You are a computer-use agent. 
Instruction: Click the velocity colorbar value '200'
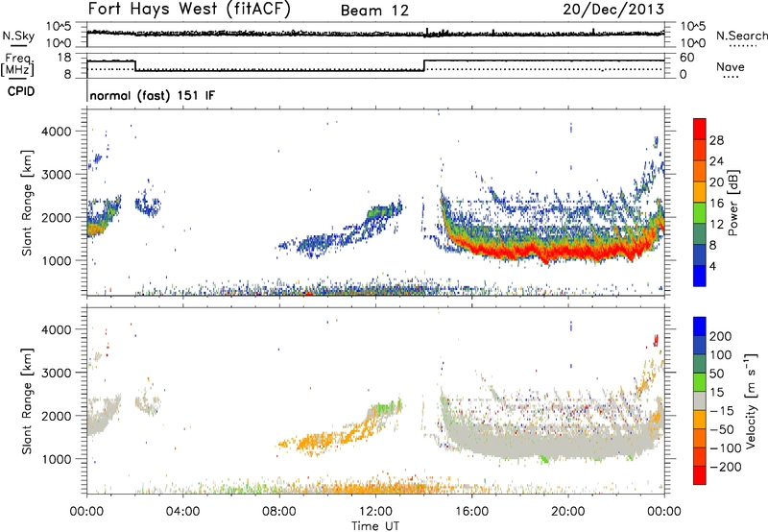click(721, 336)
